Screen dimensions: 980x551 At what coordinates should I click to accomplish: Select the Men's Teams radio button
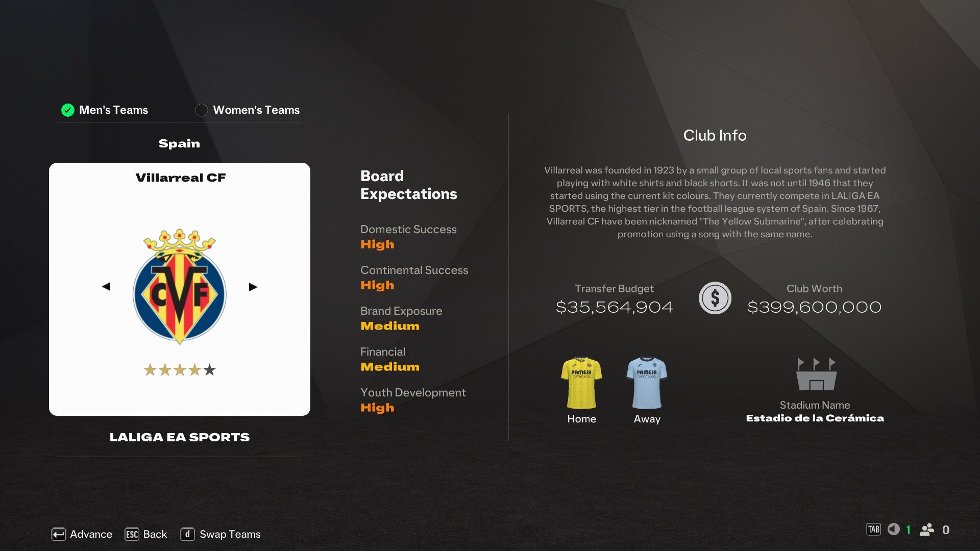tap(67, 110)
